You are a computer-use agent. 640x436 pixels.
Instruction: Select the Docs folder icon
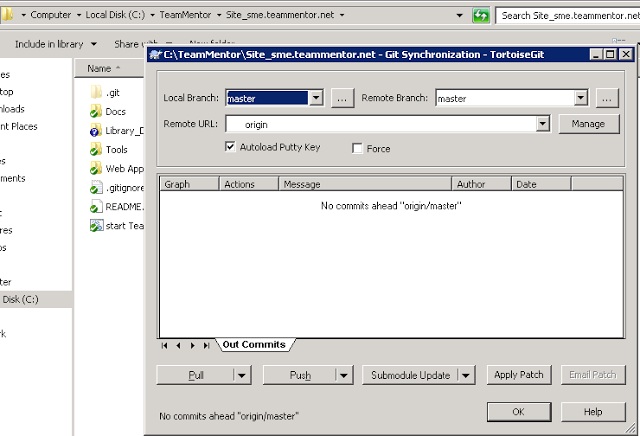click(x=97, y=112)
